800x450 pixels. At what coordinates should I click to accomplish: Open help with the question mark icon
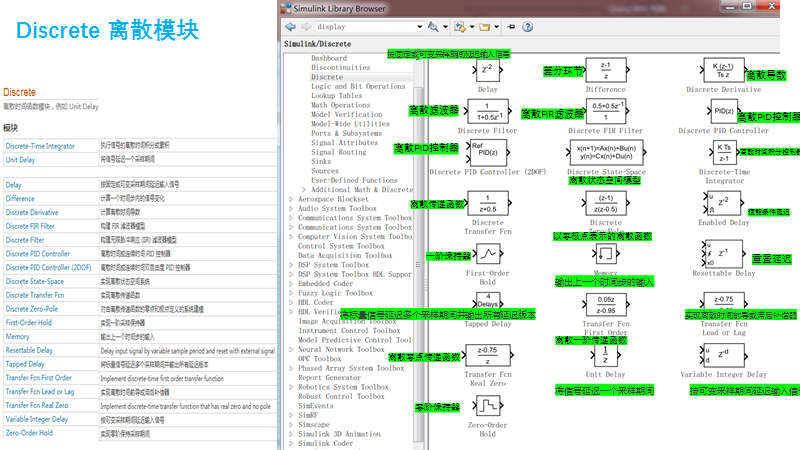(528, 27)
